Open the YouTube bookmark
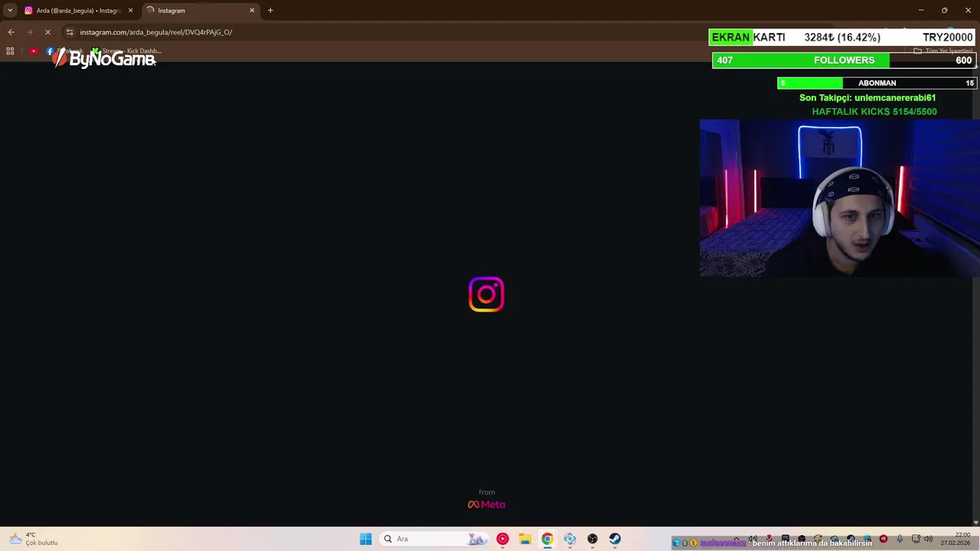 (x=34, y=51)
